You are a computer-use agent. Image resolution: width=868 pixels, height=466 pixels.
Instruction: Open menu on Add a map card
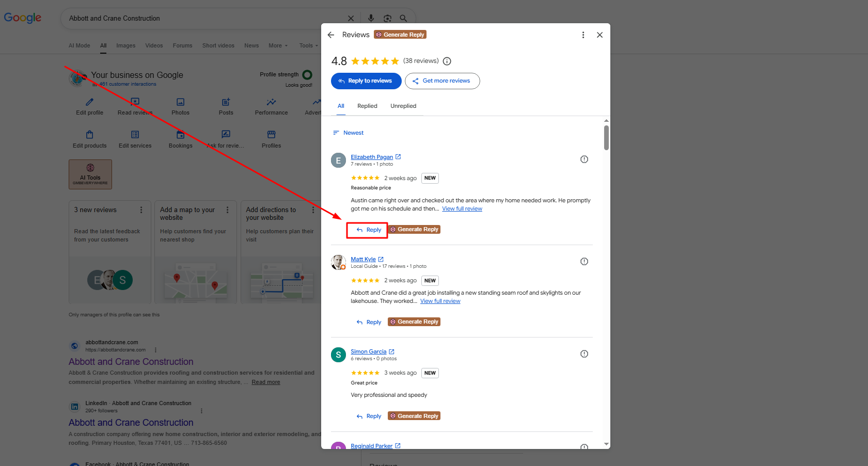(x=227, y=210)
